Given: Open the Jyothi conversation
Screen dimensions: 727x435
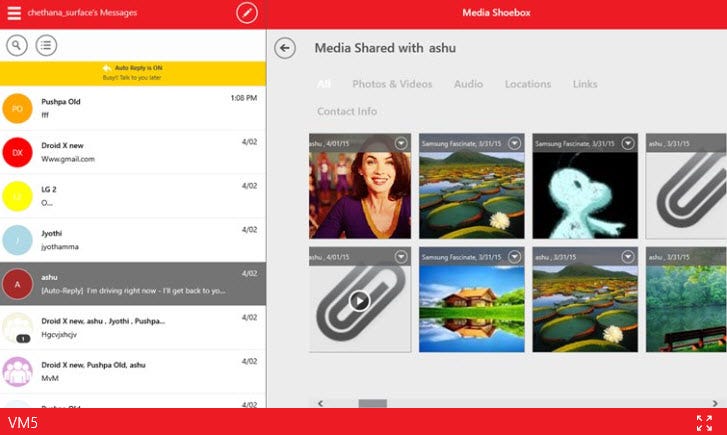Looking at the screenshot, I should point(133,240).
